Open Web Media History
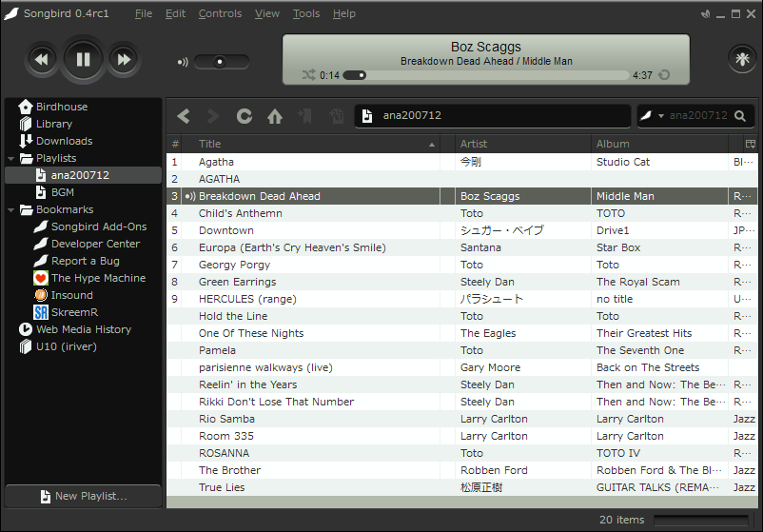Screen dimensions: 763x532 click(x=84, y=329)
